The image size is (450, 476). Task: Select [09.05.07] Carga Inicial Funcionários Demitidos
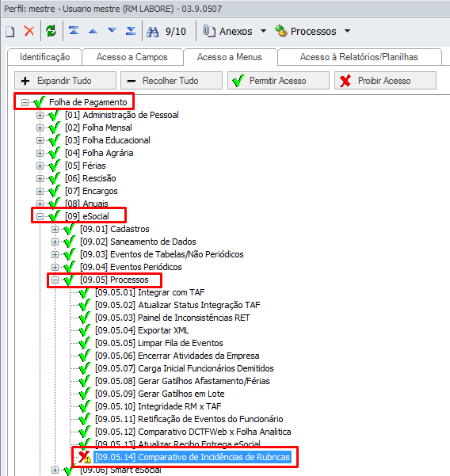tap(185, 368)
